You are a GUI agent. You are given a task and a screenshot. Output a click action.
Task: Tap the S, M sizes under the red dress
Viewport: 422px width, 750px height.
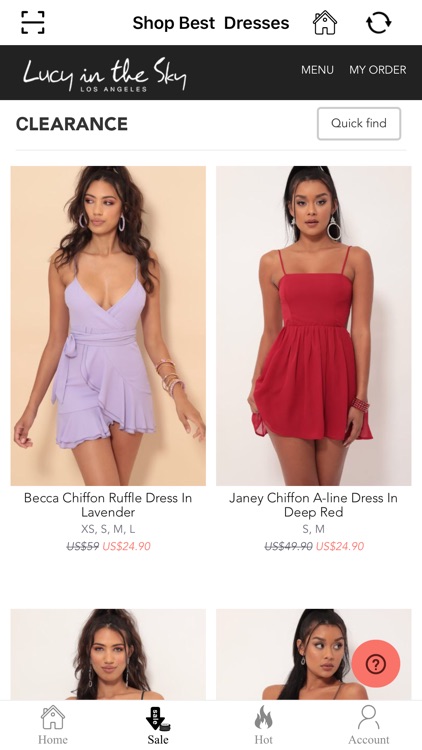[313, 529]
